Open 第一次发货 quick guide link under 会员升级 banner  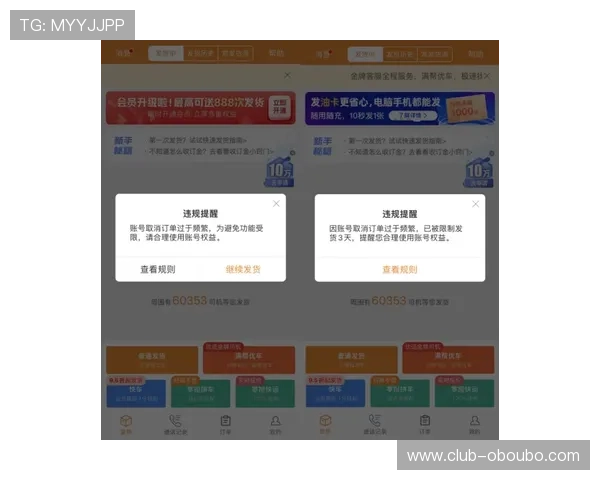(x=198, y=140)
